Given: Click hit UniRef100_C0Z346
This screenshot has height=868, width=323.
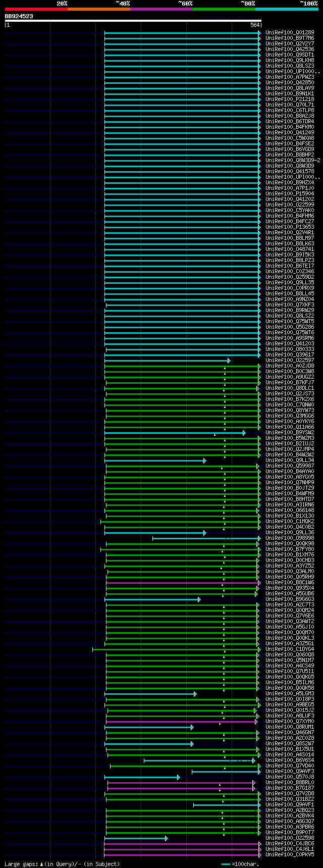Looking at the screenshot, I should (x=290, y=272).
